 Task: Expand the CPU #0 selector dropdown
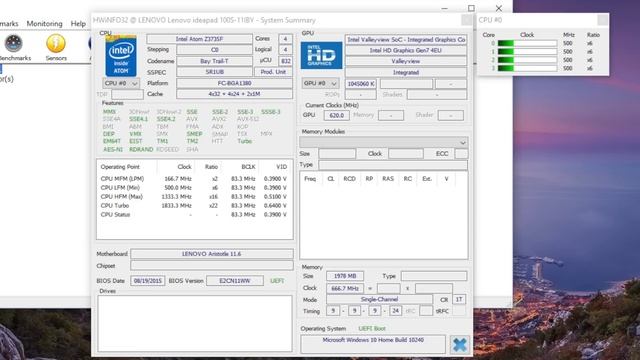coord(121,83)
